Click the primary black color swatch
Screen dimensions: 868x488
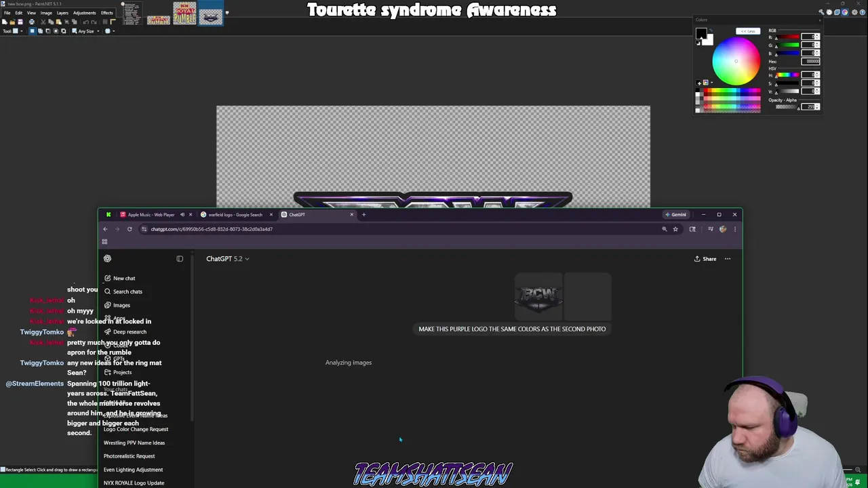pos(700,32)
